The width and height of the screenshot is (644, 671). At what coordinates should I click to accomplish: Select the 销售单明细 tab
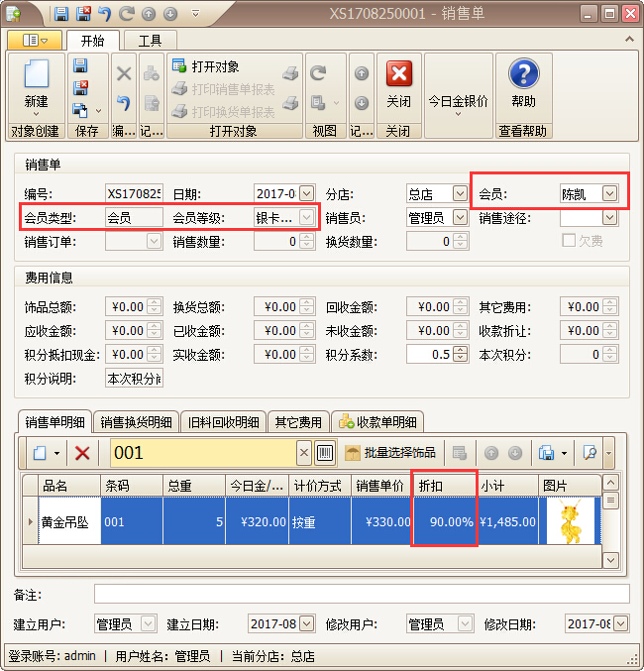[x=54, y=422]
